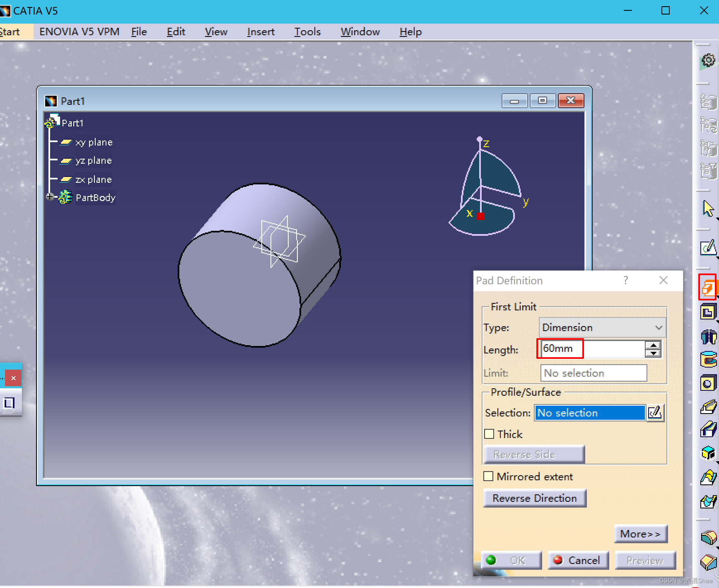Maximize the Part1 document window
The height and width of the screenshot is (588, 719).
[542, 101]
